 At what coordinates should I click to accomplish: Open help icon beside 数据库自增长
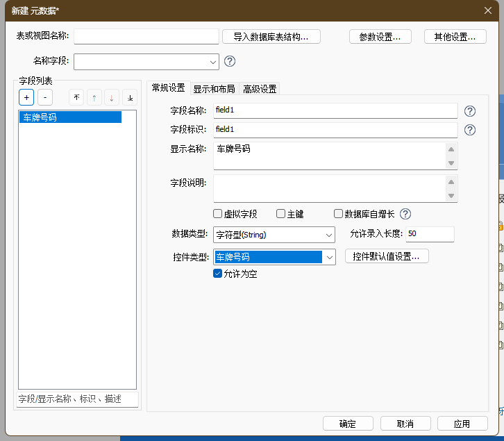[x=405, y=214]
